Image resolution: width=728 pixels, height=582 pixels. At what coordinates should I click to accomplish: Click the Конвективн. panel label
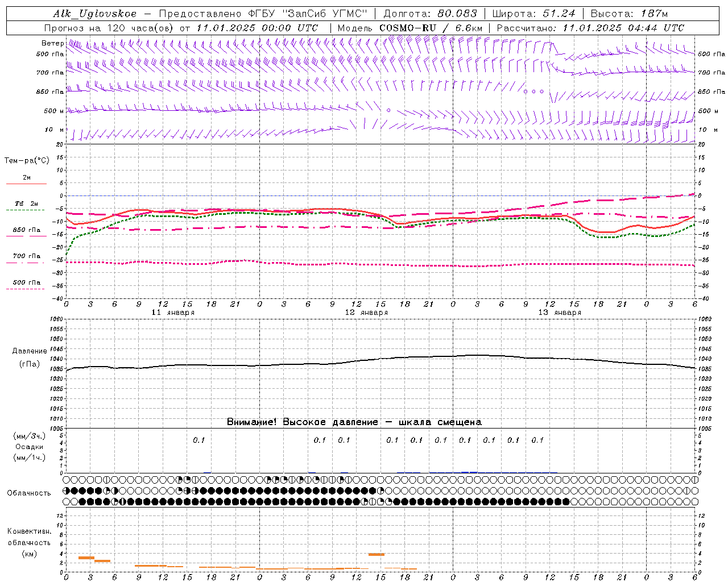[x=30, y=531]
